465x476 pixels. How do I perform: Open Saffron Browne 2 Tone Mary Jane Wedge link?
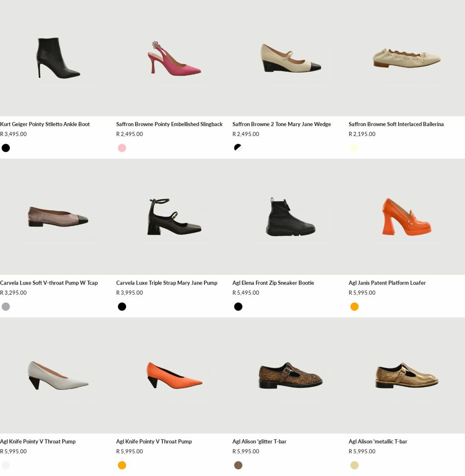[282, 124]
